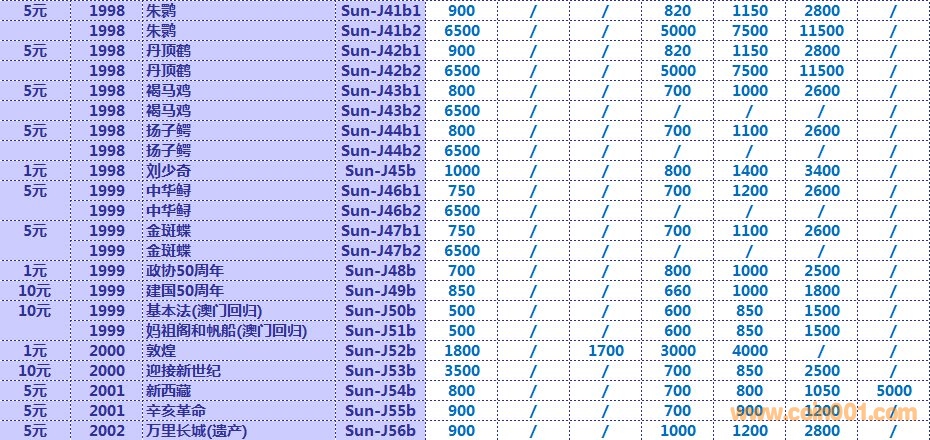Click the 万里长城(遗产) name cell
Viewport: 930px width, 440px height.
click(x=196, y=430)
